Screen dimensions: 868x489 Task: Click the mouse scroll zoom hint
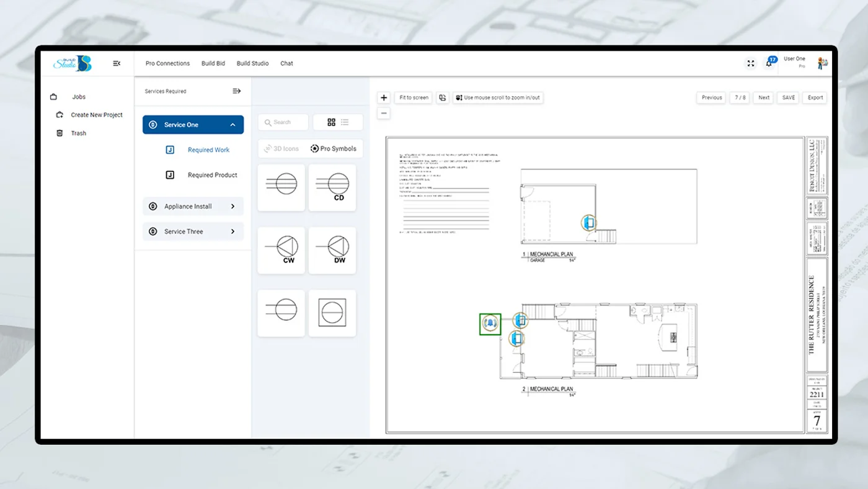coord(498,97)
